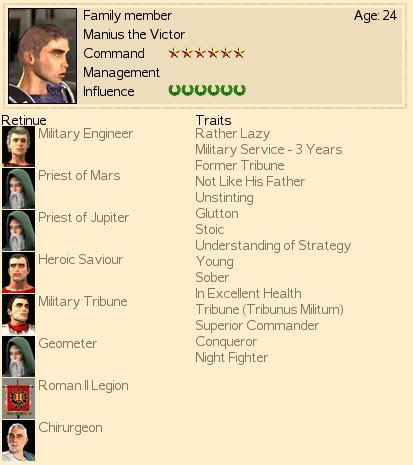Click the Understanding of Strategy trait

pyautogui.click(x=273, y=246)
